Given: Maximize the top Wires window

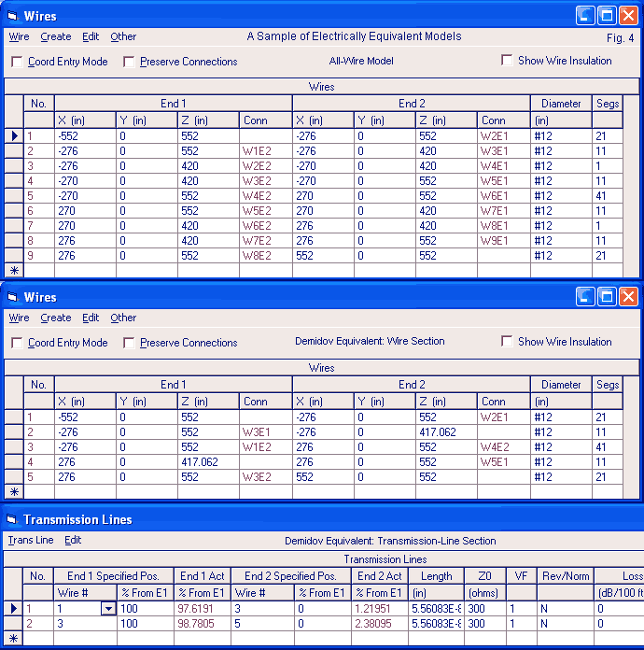Looking at the screenshot, I should click(x=606, y=15).
